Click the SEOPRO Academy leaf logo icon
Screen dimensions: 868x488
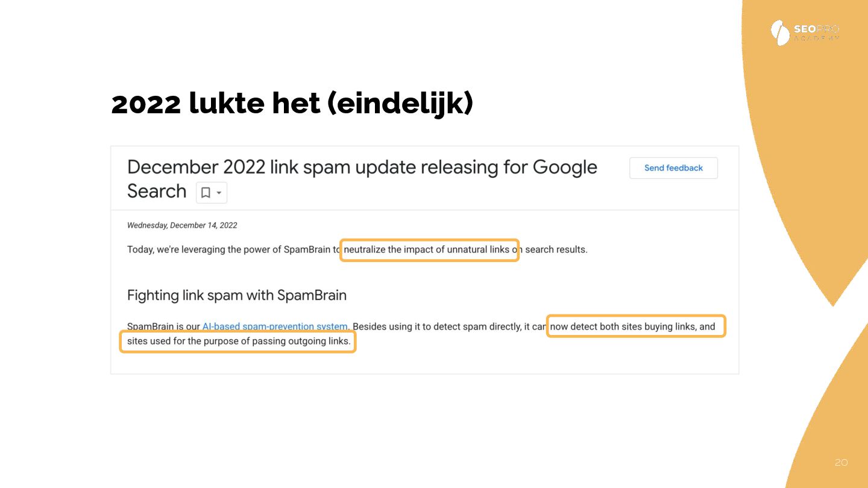tap(780, 33)
